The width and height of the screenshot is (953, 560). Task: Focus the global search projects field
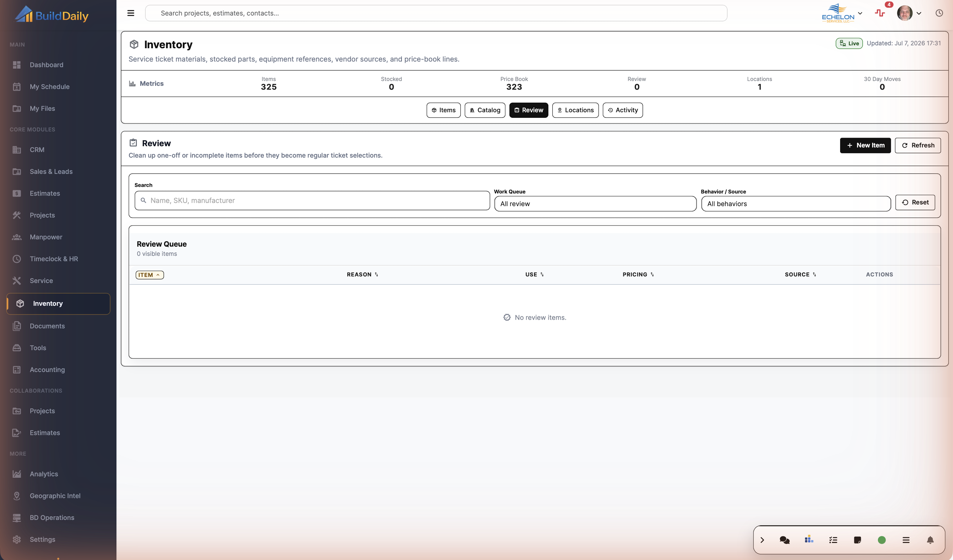436,13
